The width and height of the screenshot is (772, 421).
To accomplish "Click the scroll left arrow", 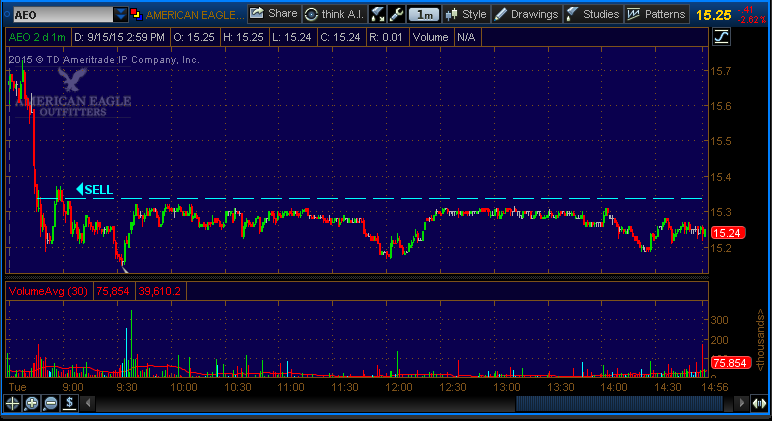I will 88,404.
